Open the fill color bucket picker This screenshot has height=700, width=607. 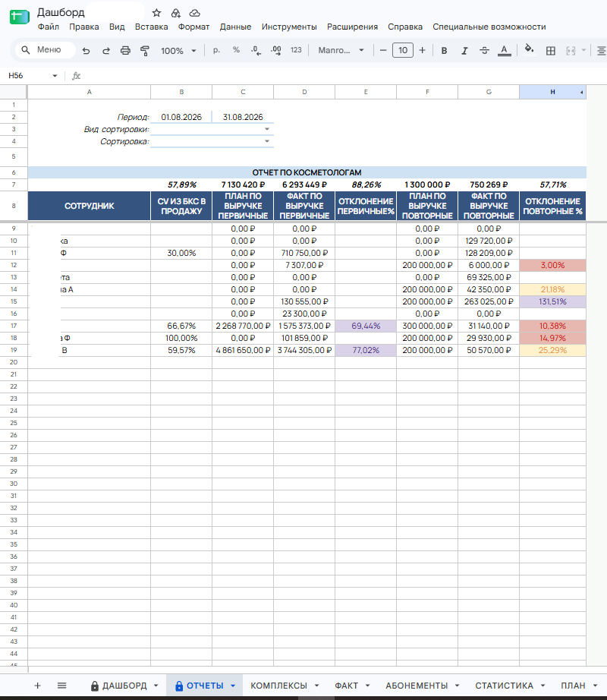[x=530, y=50]
